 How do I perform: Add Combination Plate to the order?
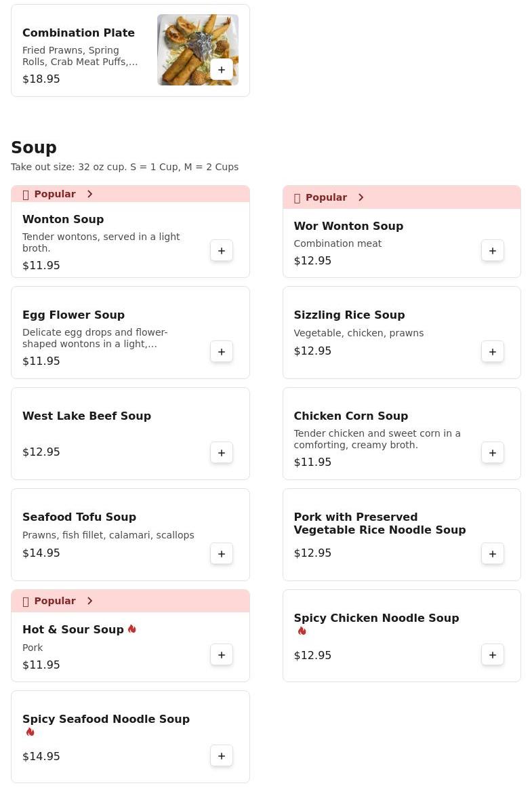click(x=222, y=70)
